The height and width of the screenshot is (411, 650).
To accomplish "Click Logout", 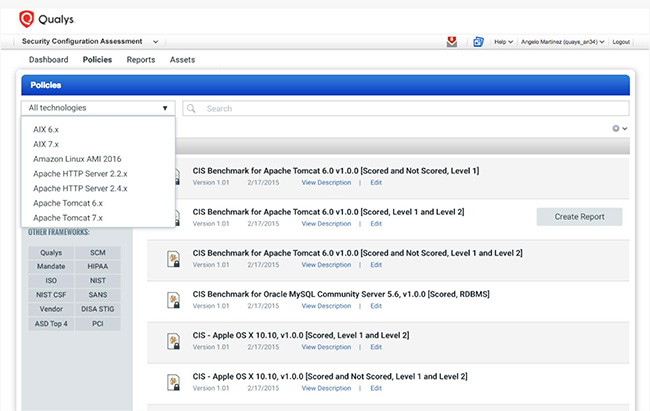I will tap(621, 42).
